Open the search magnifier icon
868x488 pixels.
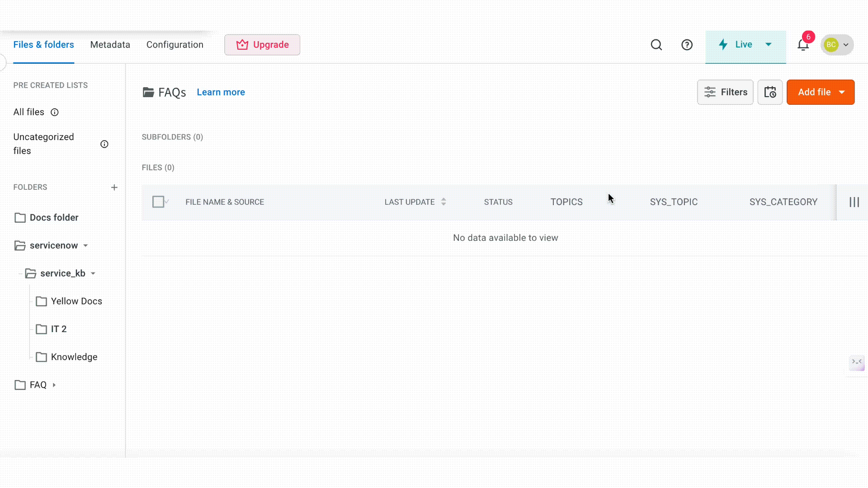pos(656,45)
